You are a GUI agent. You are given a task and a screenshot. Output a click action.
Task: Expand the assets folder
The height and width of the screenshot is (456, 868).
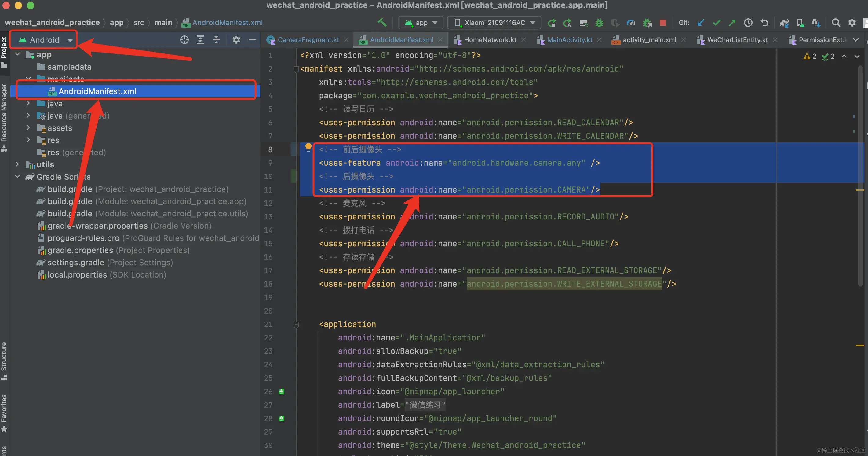[x=28, y=128]
